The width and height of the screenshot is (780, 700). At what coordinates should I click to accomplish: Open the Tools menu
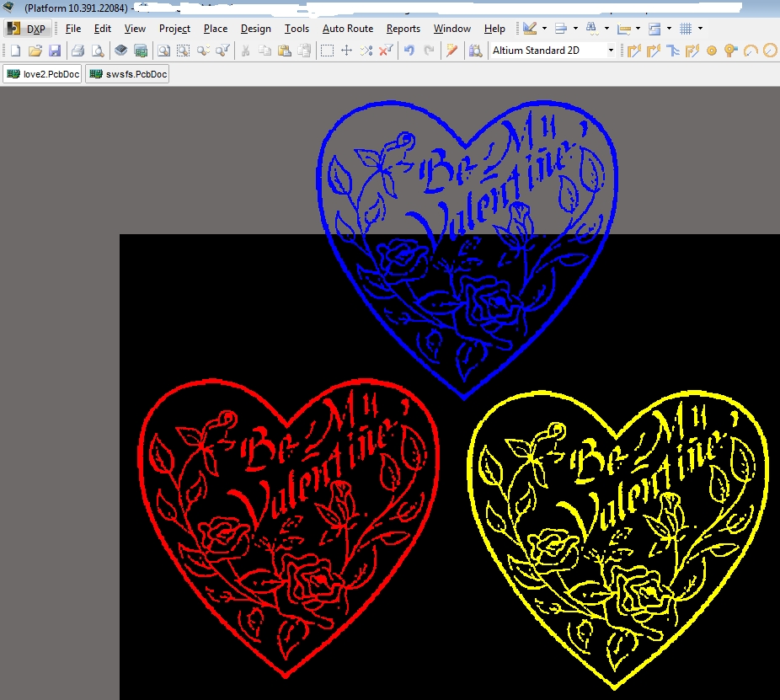pyautogui.click(x=297, y=29)
